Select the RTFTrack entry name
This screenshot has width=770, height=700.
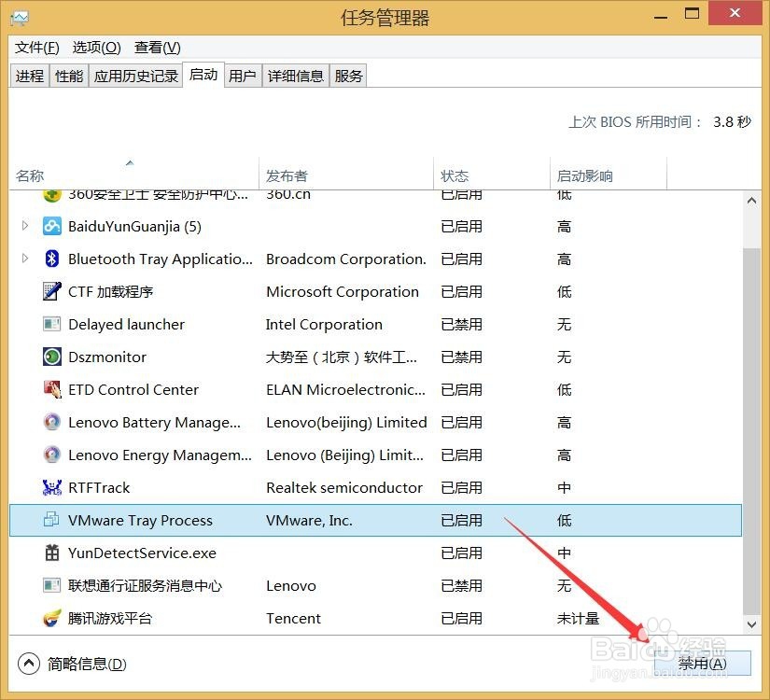pos(99,487)
